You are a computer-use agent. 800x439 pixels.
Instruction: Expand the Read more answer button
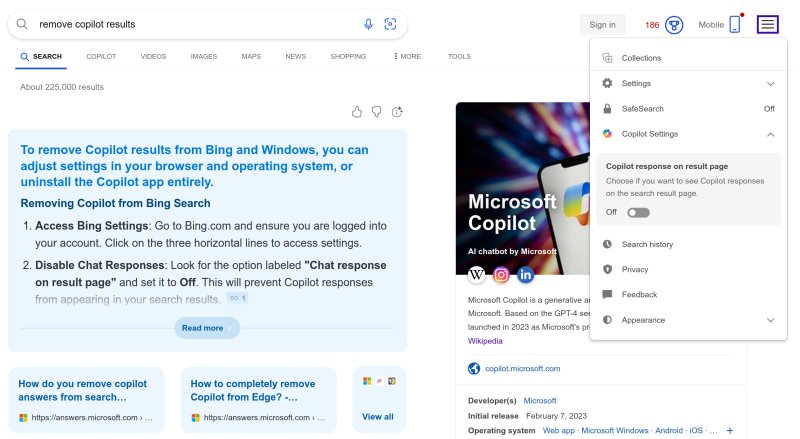tap(207, 328)
